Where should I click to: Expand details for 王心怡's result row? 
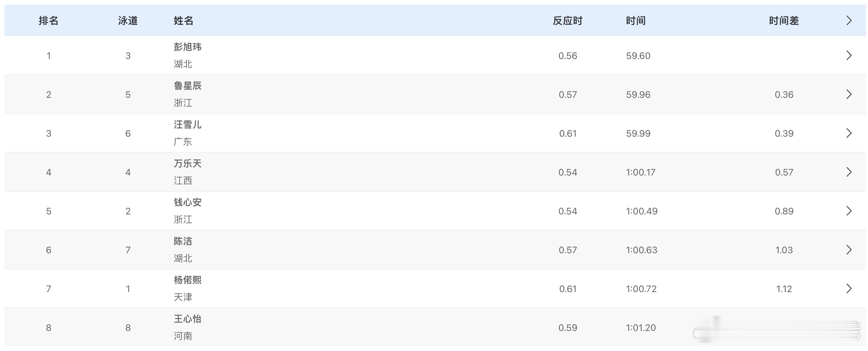pyautogui.click(x=849, y=327)
